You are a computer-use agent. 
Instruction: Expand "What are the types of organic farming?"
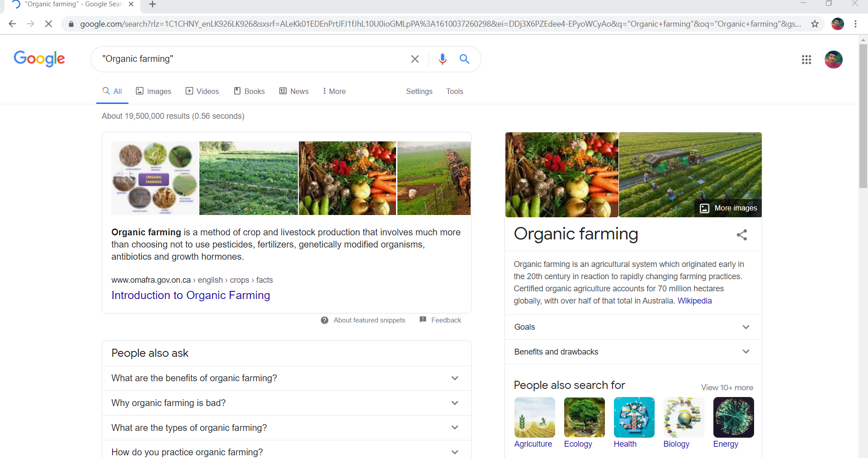tap(287, 428)
